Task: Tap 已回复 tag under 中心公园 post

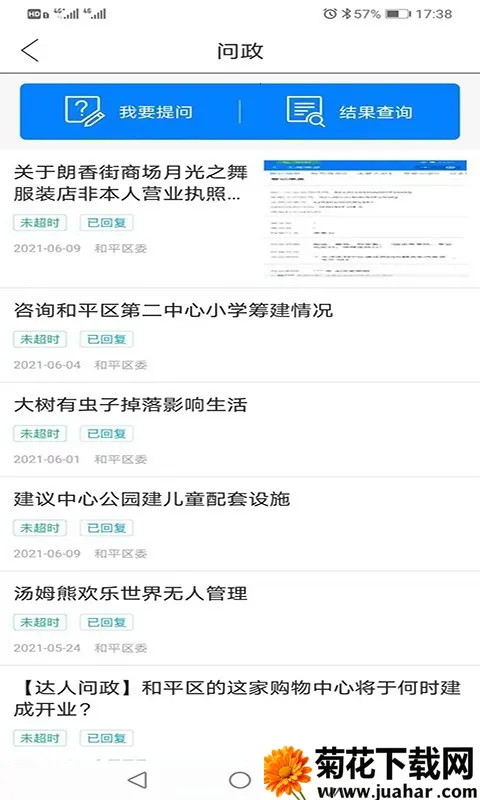Action: pos(107,528)
